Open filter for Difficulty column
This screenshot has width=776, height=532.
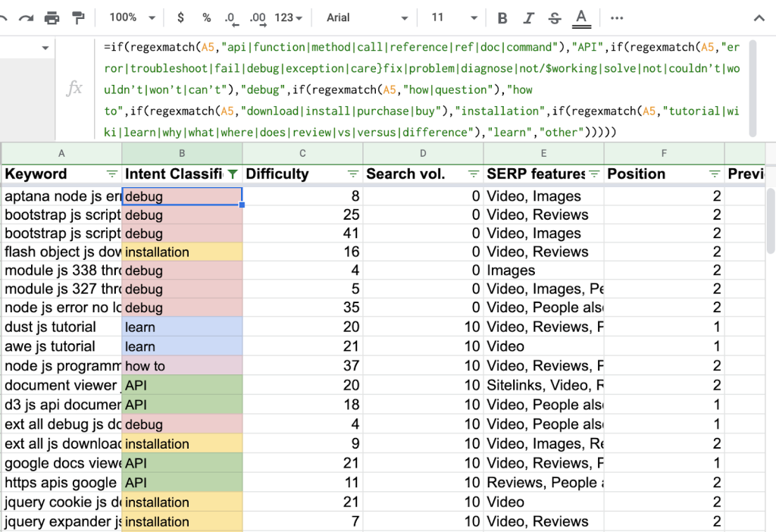coord(353,174)
